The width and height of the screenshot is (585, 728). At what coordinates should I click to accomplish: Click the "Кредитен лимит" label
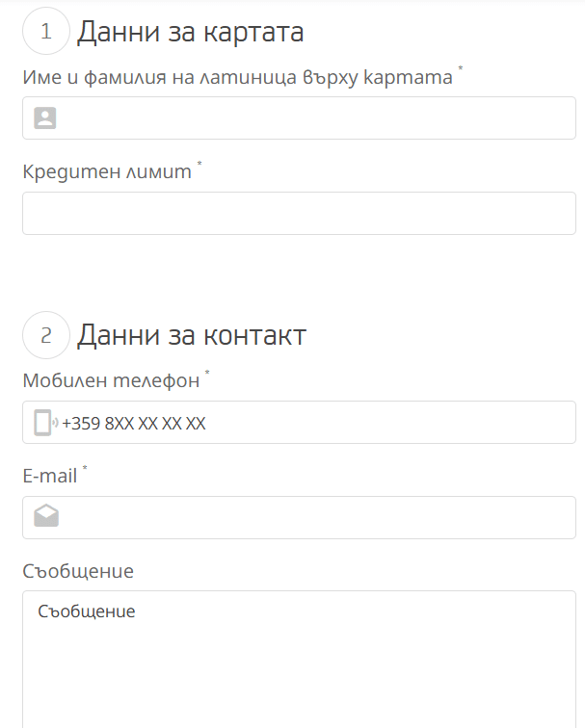point(107,172)
